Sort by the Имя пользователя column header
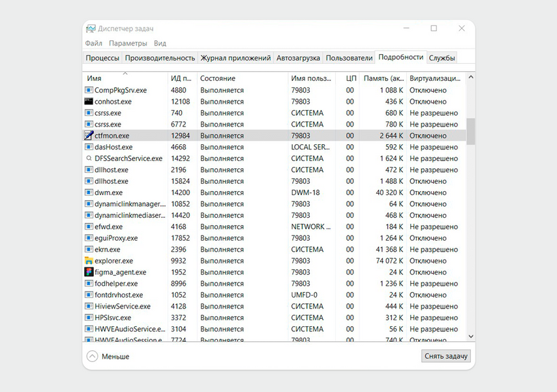 (x=312, y=78)
